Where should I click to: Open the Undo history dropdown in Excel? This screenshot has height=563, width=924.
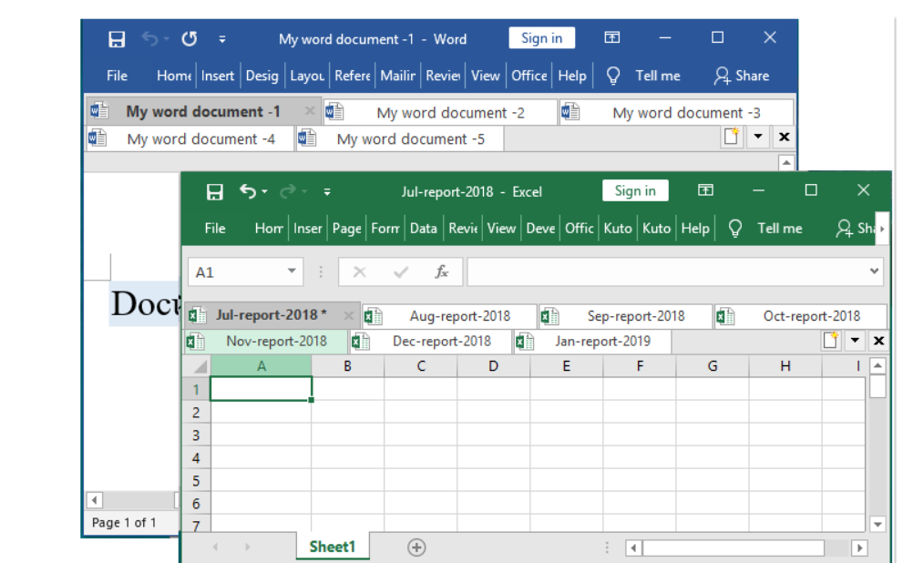point(264,191)
